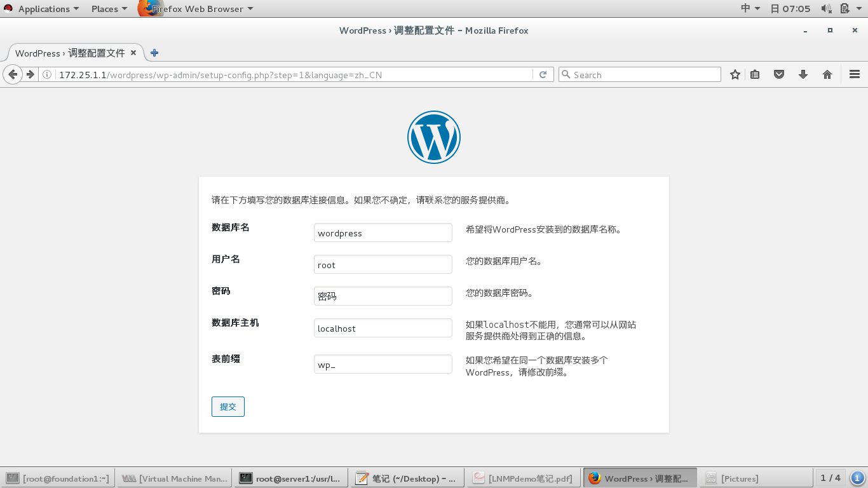
Task: Click the 用户名 label
Action: click(x=226, y=259)
